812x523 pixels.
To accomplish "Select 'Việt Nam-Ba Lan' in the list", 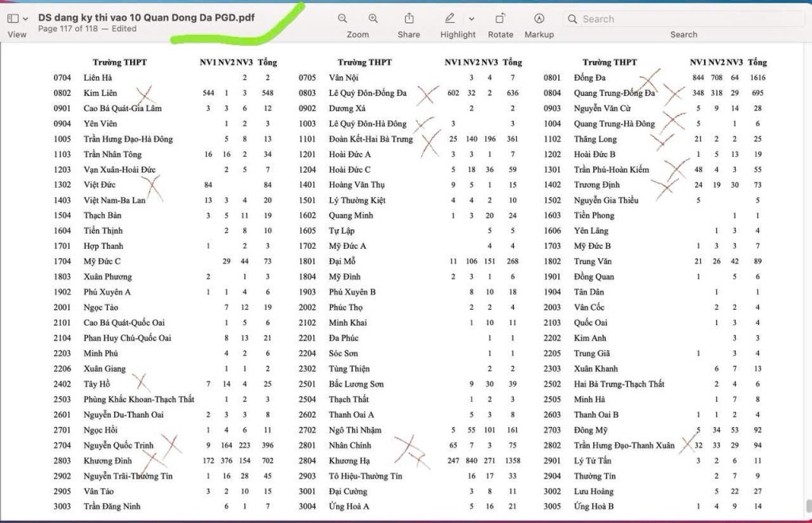I will (114, 200).
